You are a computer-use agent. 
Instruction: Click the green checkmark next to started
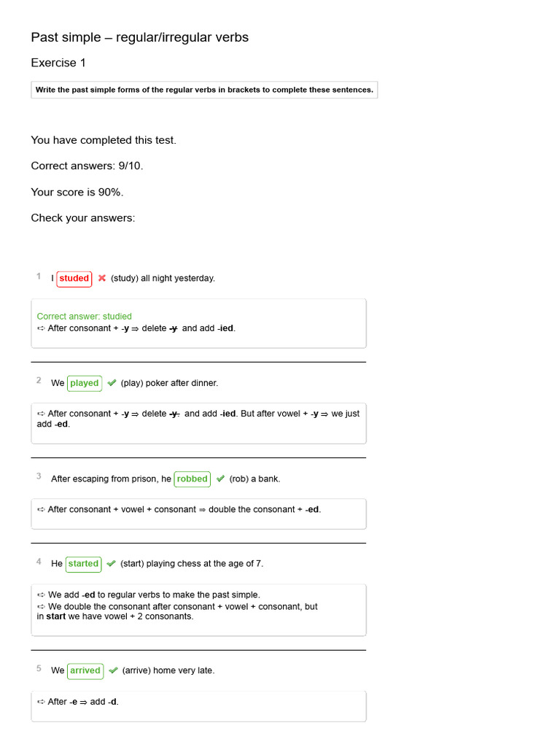coord(112,563)
